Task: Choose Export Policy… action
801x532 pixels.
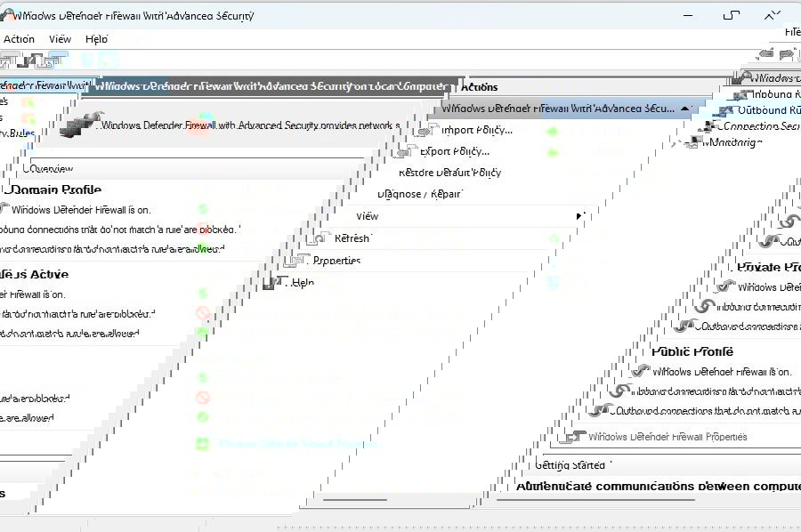Action: pyautogui.click(x=455, y=151)
